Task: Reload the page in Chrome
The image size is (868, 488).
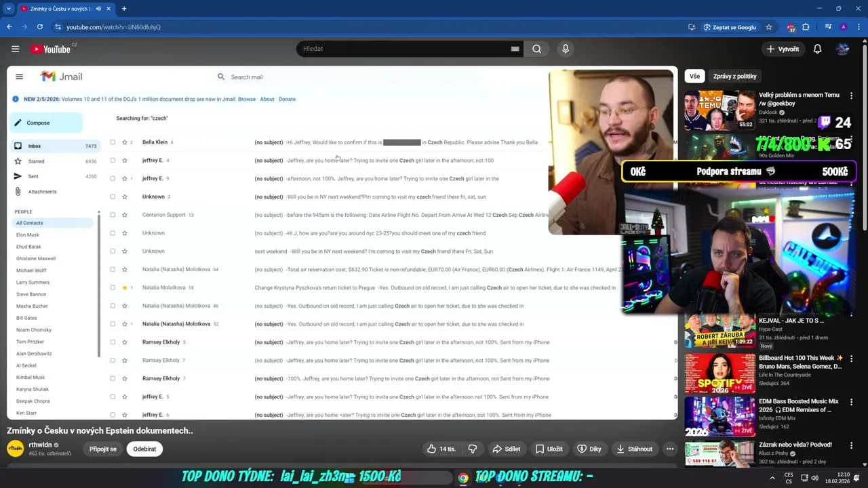Action: [x=40, y=27]
